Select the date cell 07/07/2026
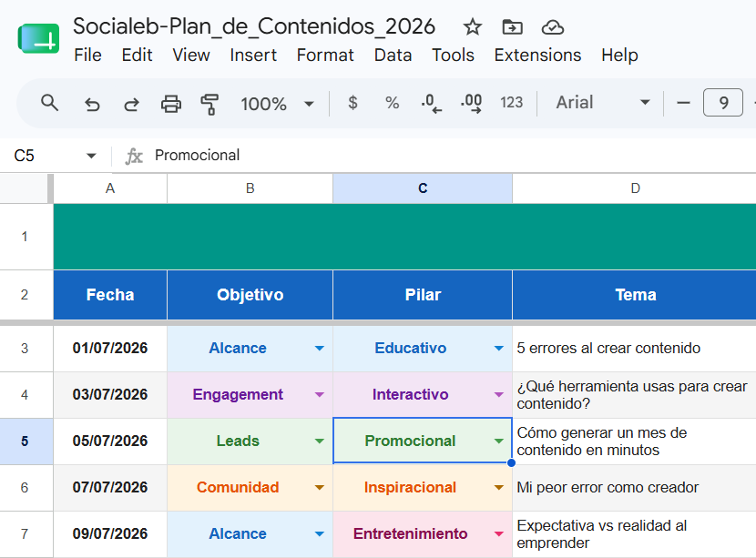Screen dimensions: 756x558 pyautogui.click(x=110, y=488)
